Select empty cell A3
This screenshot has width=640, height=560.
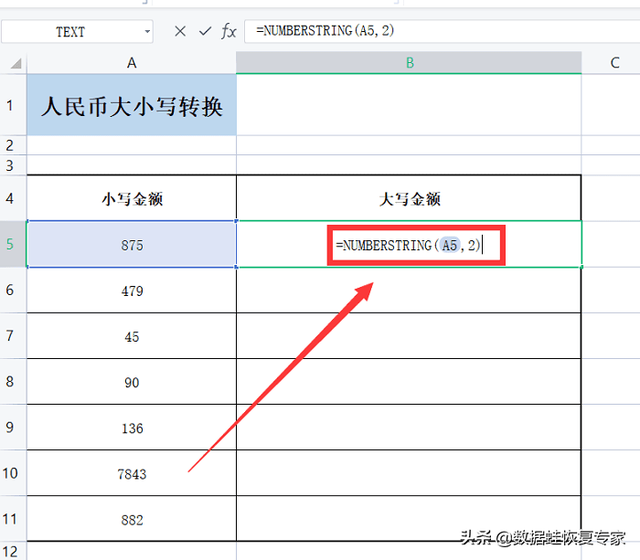point(131,165)
